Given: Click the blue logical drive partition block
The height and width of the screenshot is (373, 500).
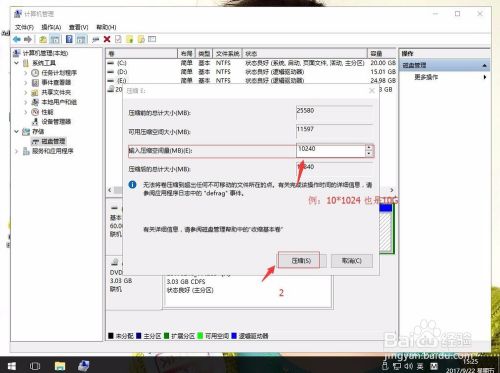Looking at the screenshot, I should 386,229.
